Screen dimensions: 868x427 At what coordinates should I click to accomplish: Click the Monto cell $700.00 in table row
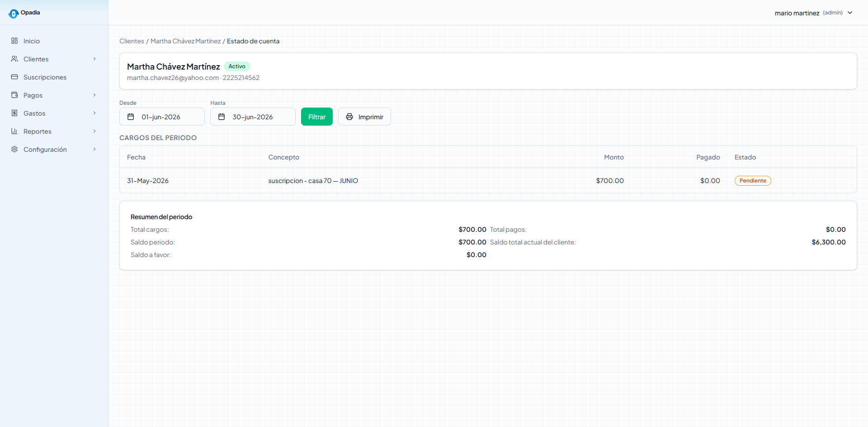click(x=610, y=181)
